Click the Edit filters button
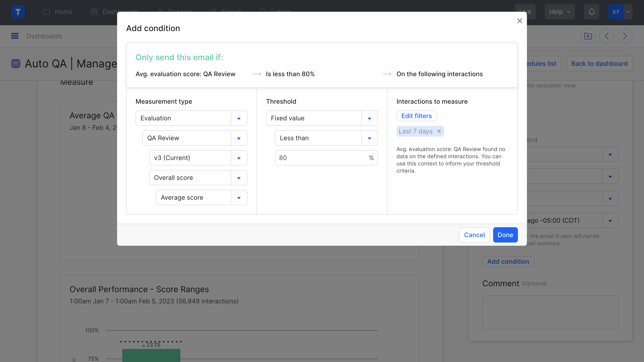This screenshot has width=644, height=362. tap(417, 116)
